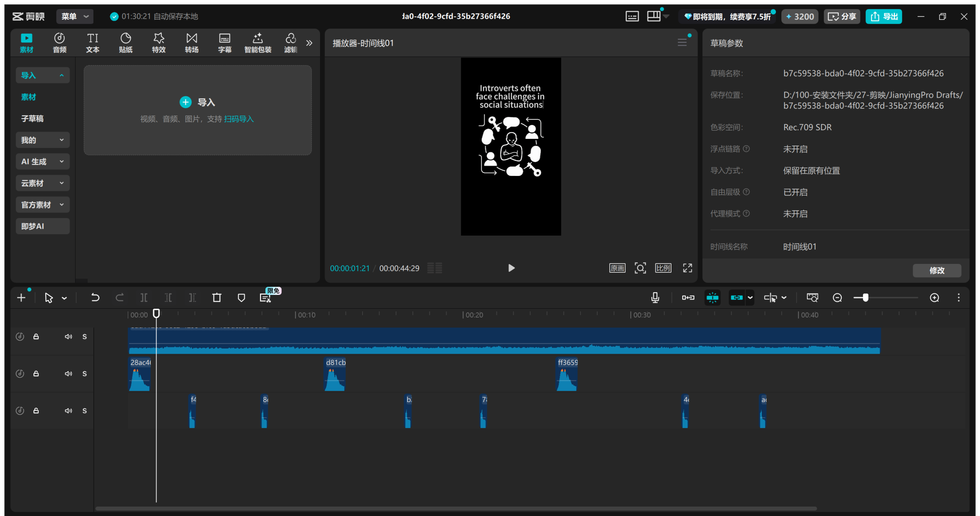The height and width of the screenshot is (516, 980).
Task: Click the microphone record voiceover icon
Action: 655,298
